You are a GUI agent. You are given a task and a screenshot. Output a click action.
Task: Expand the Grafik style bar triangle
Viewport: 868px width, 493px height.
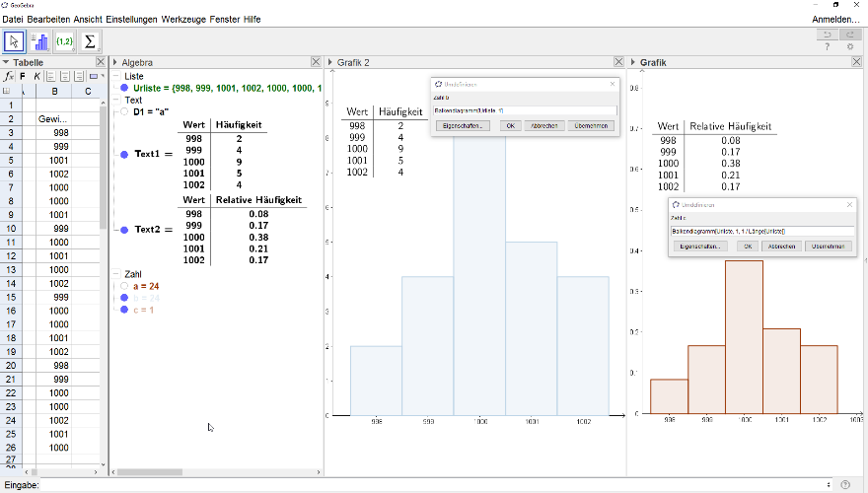coord(633,62)
